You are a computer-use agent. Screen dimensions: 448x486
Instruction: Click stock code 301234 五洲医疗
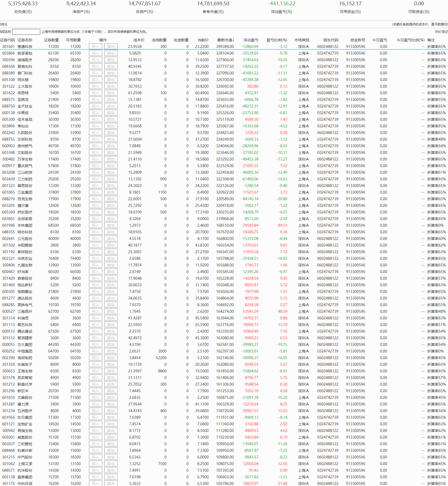8,411
